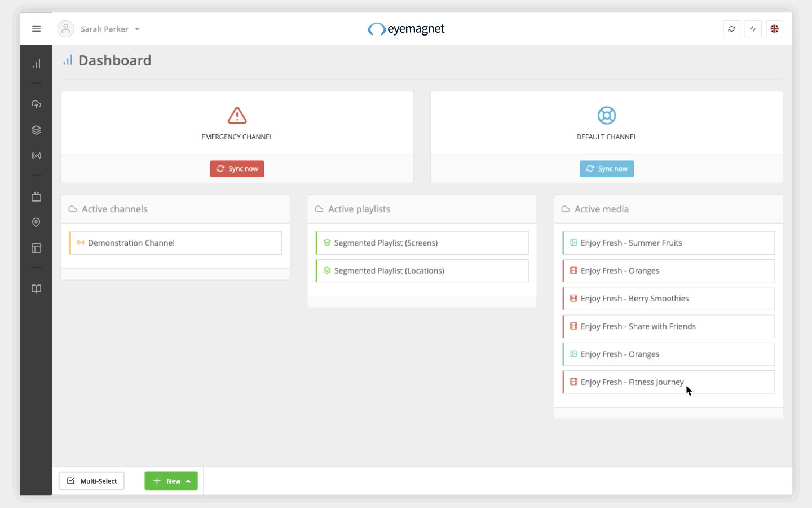Image resolution: width=812 pixels, height=508 pixels.
Task: Sync the Default Channel now
Action: point(607,169)
